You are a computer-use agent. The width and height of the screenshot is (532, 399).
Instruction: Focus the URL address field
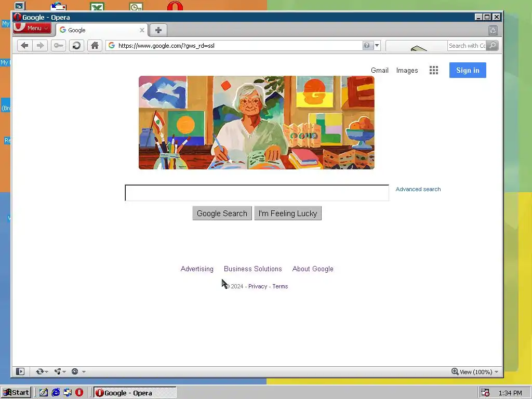click(x=239, y=46)
